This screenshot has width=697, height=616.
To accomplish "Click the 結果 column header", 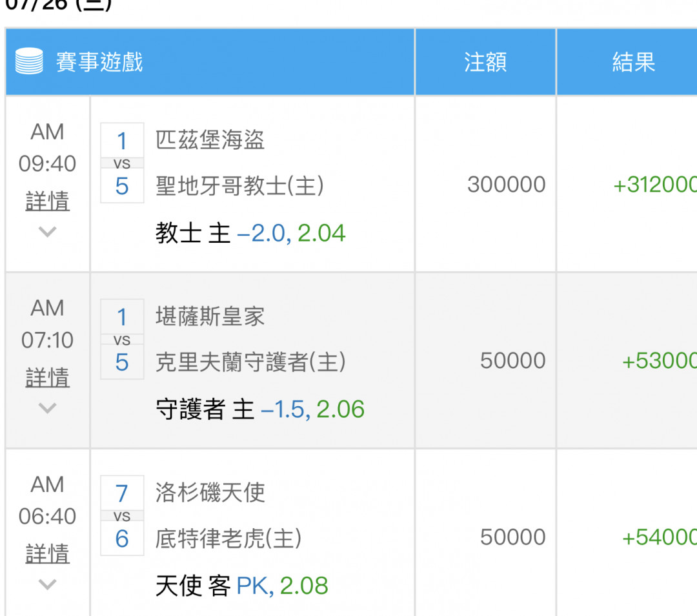I will (633, 62).
